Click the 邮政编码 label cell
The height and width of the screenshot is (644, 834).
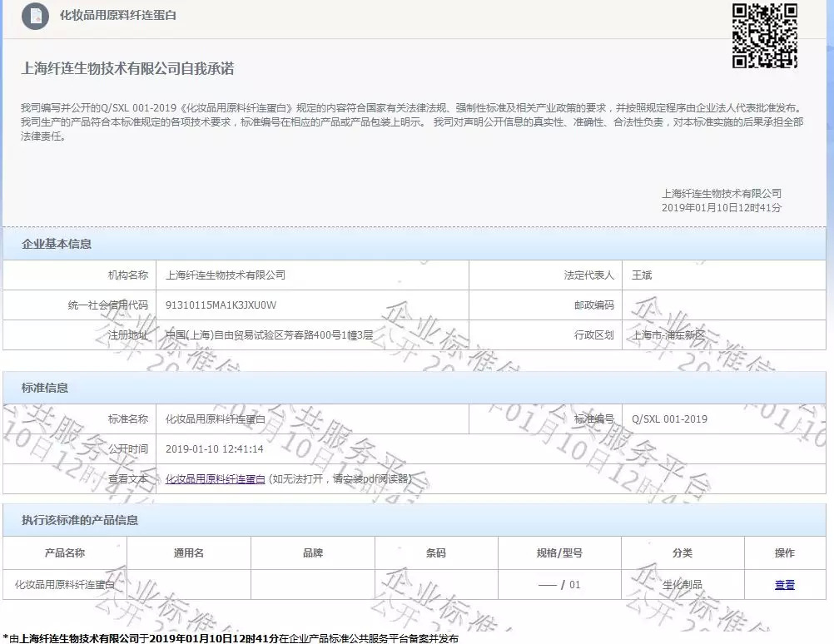[x=545, y=305]
